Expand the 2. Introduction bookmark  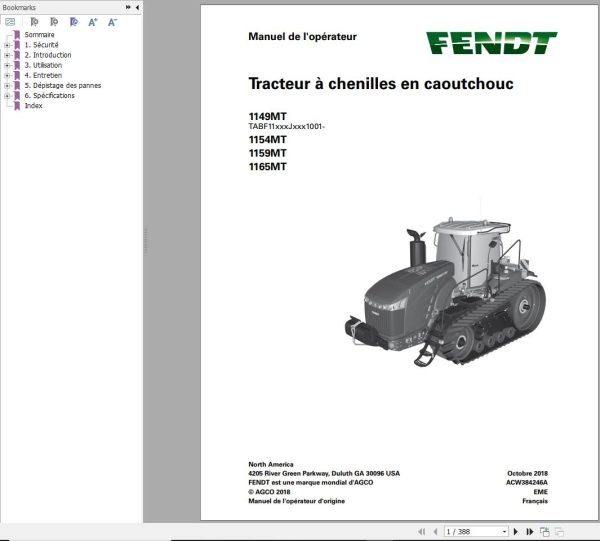(x=7, y=55)
